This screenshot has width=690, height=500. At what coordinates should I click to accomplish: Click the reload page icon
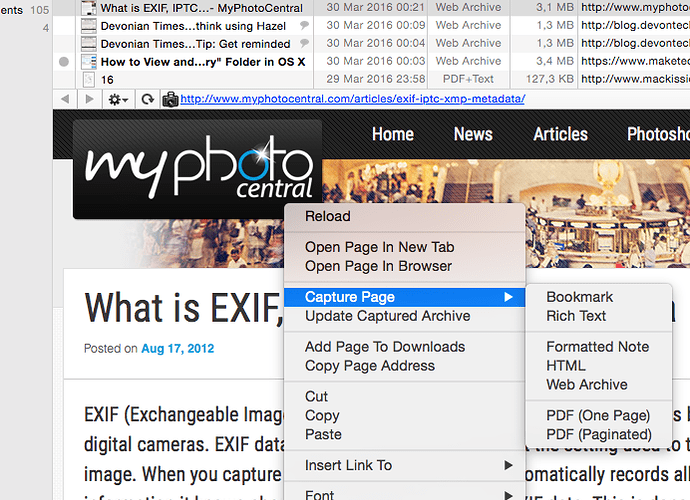148,99
